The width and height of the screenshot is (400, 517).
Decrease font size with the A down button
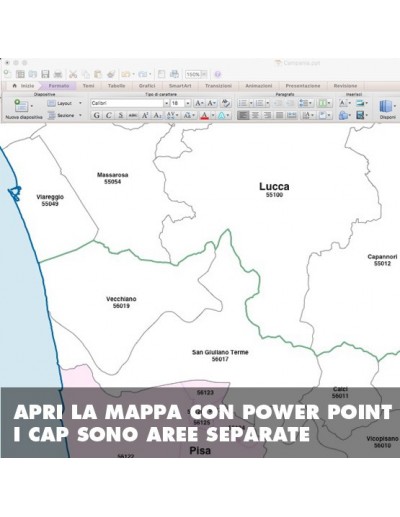[212, 103]
